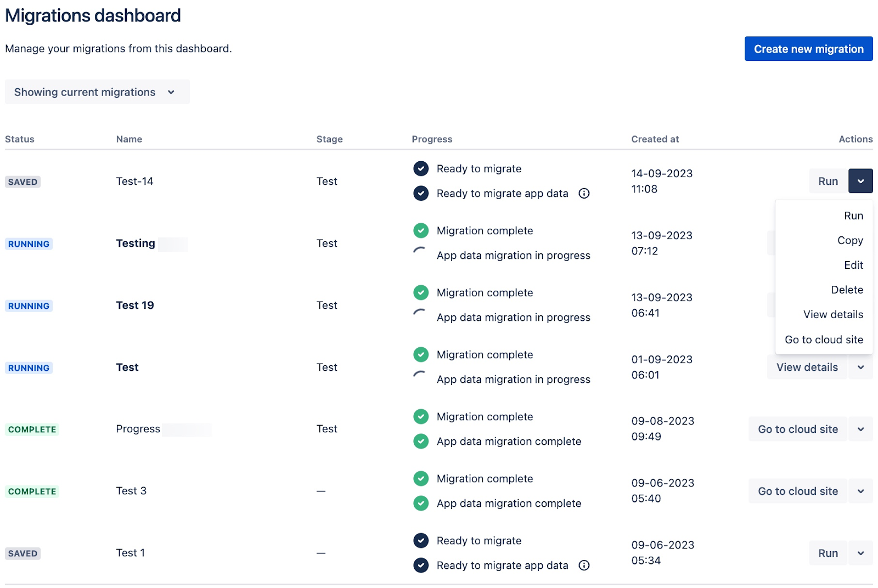The height and width of the screenshot is (588, 878).
Task: Click info icon beside Test-14 app data status
Action: point(584,193)
